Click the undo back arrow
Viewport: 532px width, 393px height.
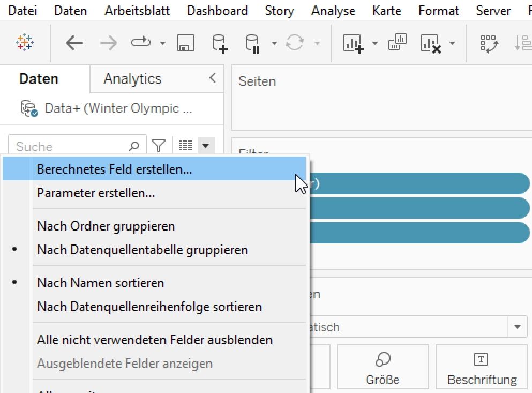(x=74, y=43)
